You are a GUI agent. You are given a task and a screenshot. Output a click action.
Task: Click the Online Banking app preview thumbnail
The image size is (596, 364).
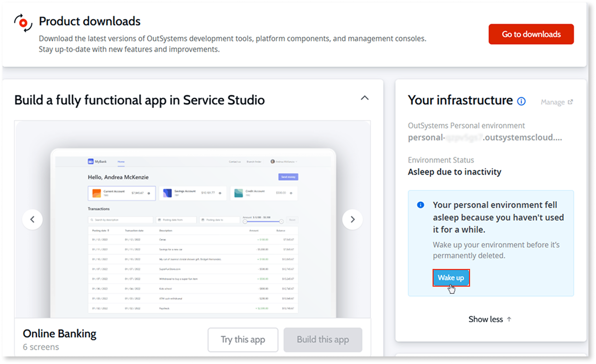pos(193,219)
